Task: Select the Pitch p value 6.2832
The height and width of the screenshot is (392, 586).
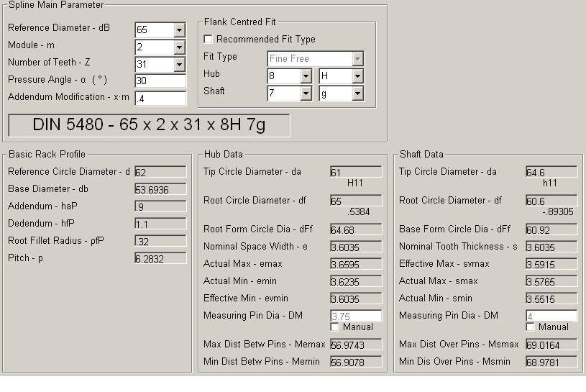Action: [x=160, y=258]
